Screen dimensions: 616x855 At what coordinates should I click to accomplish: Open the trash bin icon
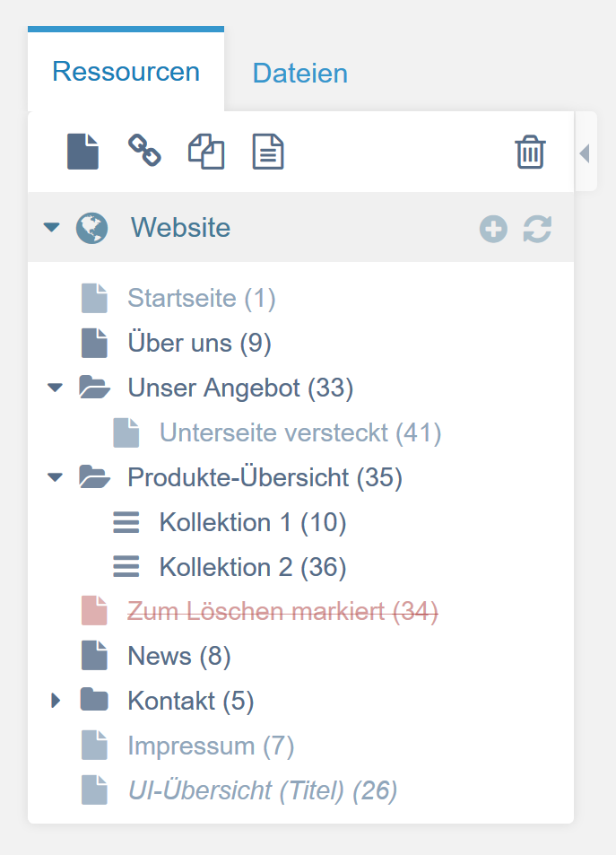(530, 152)
